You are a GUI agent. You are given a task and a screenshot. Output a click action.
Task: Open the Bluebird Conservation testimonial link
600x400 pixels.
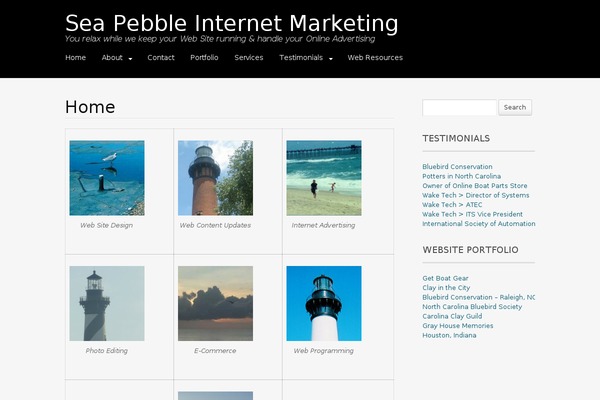coord(457,167)
